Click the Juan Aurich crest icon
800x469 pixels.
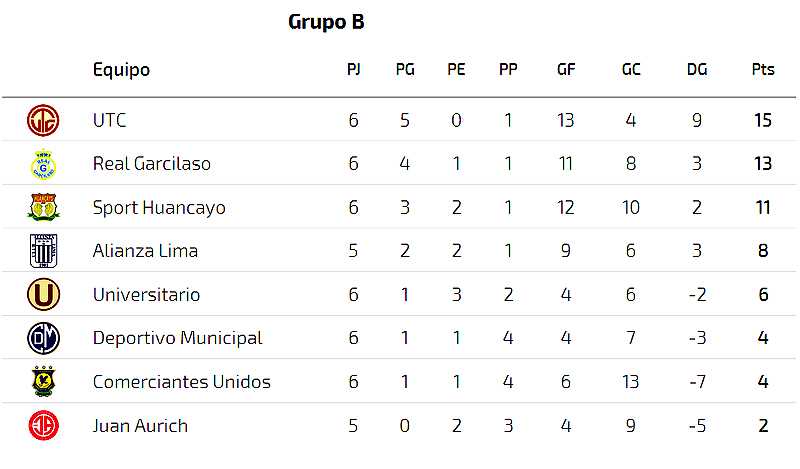point(43,425)
